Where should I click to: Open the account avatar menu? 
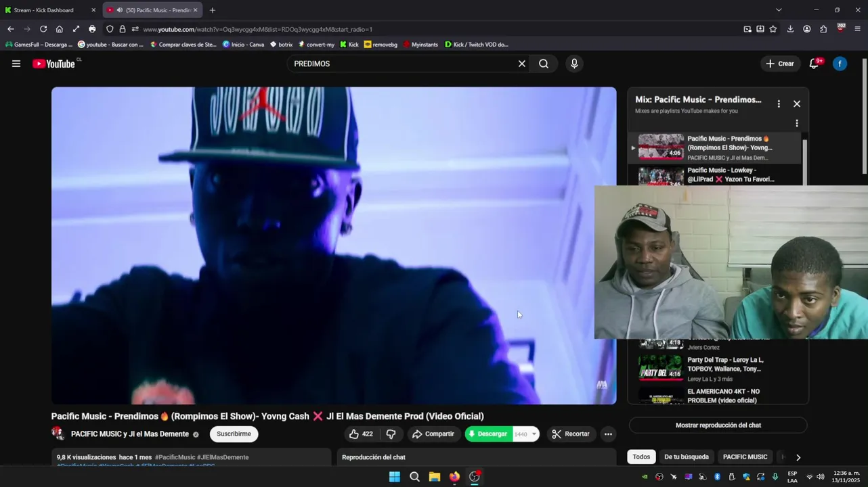pyautogui.click(x=840, y=64)
